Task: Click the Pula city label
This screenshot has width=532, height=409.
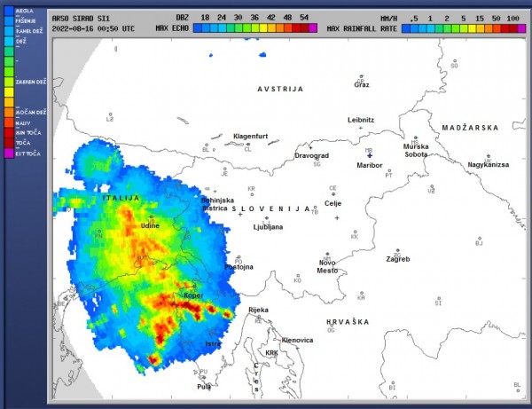Action: pos(204,386)
